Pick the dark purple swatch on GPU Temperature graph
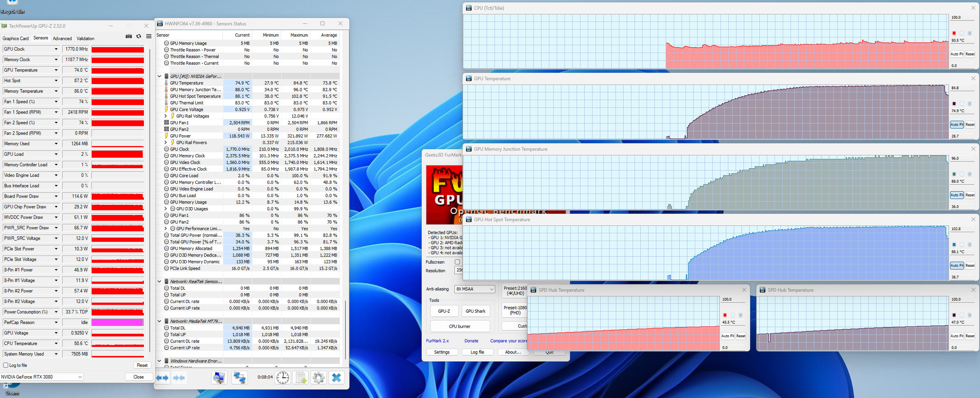Viewport: 980px width, 398px height. (954, 104)
